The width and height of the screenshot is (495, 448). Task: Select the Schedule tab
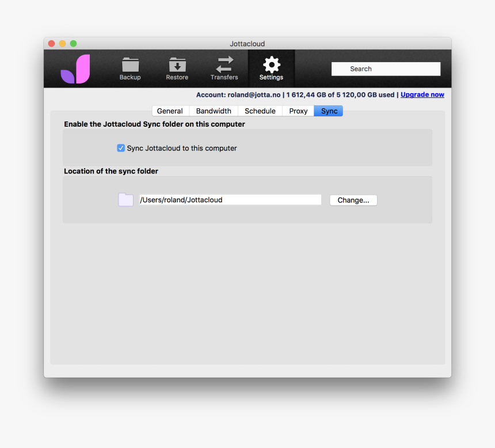pyautogui.click(x=260, y=111)
